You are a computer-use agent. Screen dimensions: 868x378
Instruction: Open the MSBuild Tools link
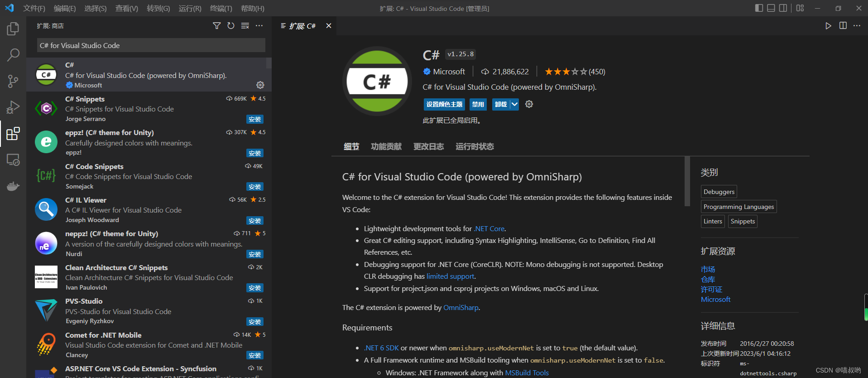527,373
